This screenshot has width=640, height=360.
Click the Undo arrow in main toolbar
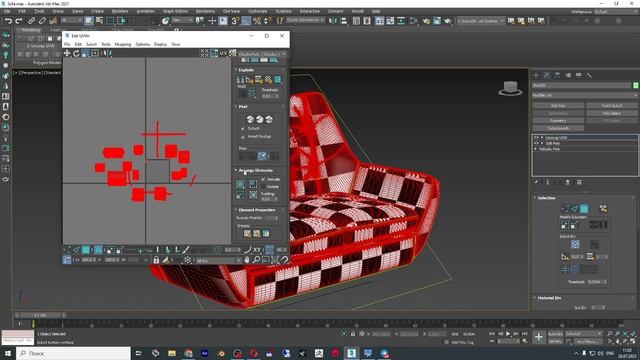pos(8,20)
